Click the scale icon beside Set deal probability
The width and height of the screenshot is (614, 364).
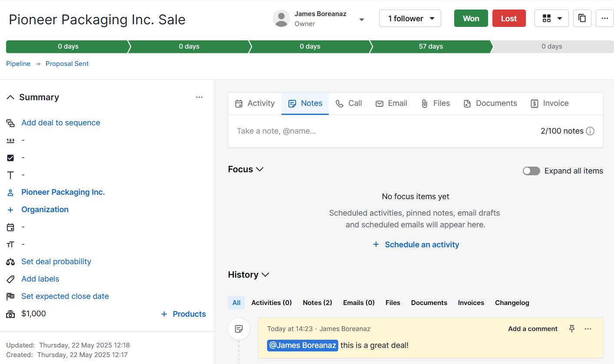point(10,261)
